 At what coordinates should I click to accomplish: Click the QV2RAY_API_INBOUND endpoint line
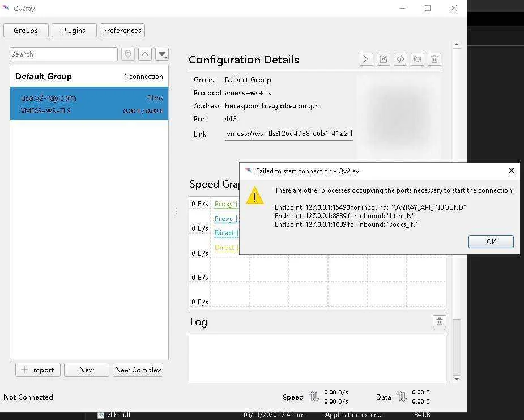tap(370, 207)
